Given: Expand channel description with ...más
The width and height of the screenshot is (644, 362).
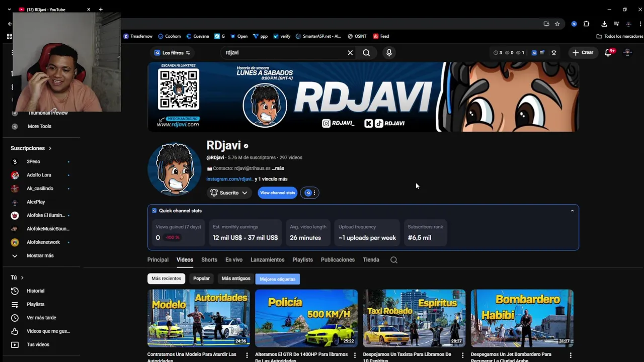Looking at the screenshot, I should click(x=278, y=168).
